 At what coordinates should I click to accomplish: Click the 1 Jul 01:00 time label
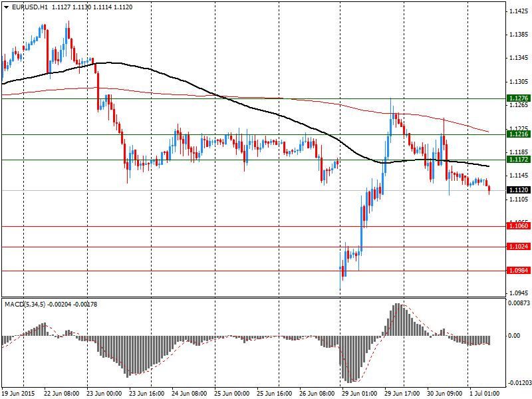pyautogui.click(x=485, y=394)
